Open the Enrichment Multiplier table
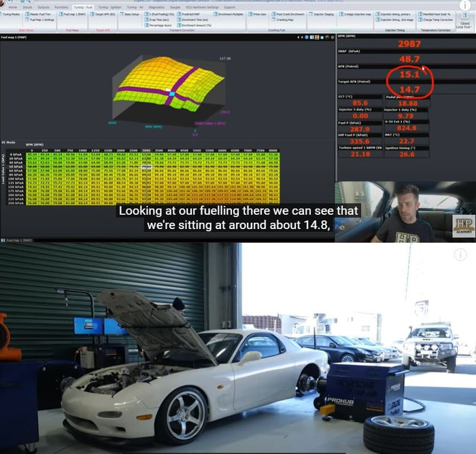Image resolution: width=476 pixels, height=454 pixels. tap(228, 14)
